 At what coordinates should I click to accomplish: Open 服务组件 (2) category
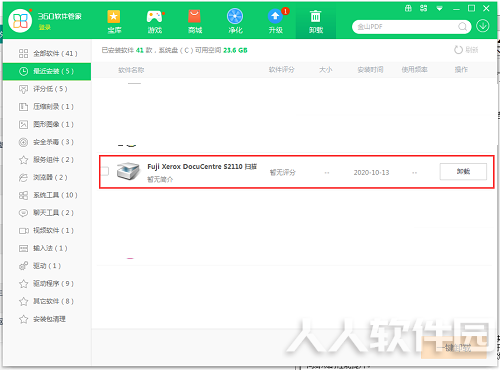coord(47,160)
